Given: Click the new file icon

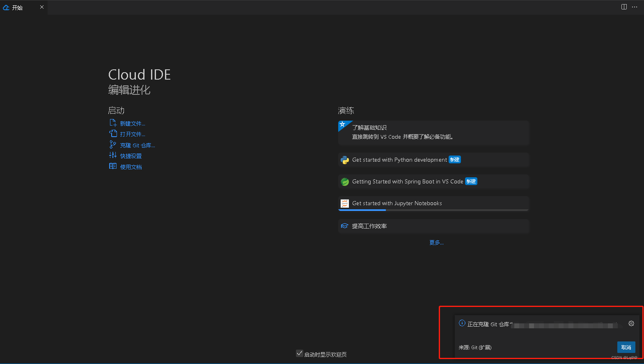Looking at the screenshot, I should pyautogui.click(x=113, y=123).
